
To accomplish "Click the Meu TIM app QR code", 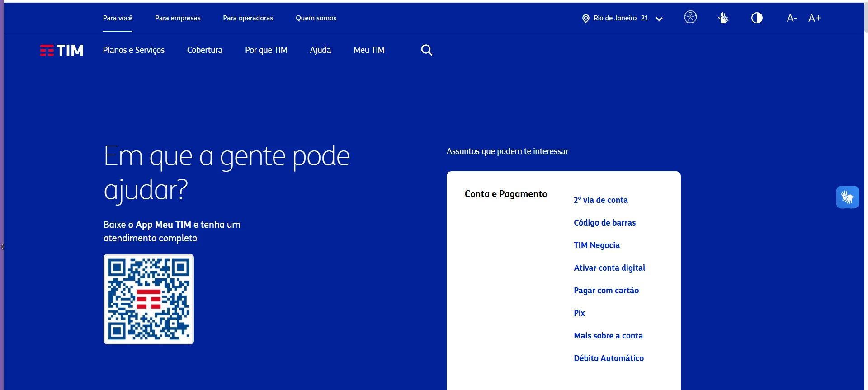I will point(149,299).
